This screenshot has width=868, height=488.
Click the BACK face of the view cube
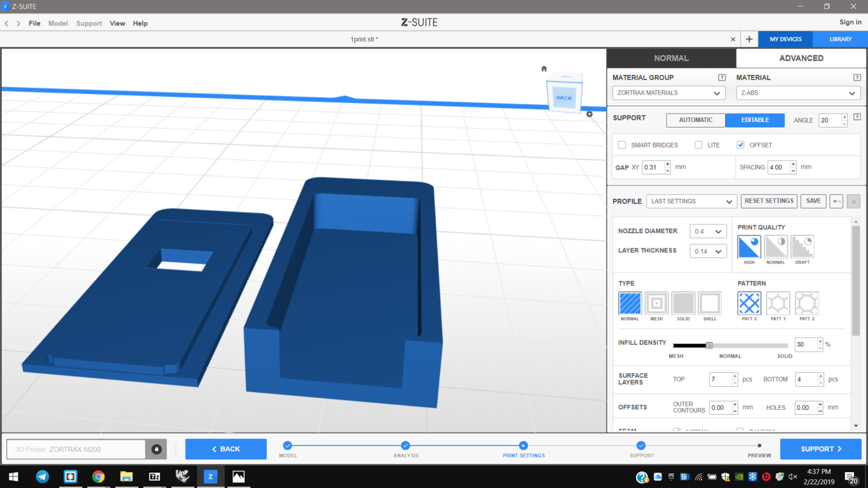564,98
